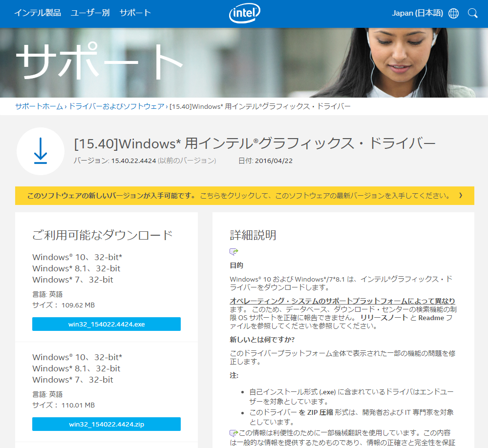Click the Intel logo in header
The width and height of the screenshot is (488, 448).
click(x=245, y=13)
